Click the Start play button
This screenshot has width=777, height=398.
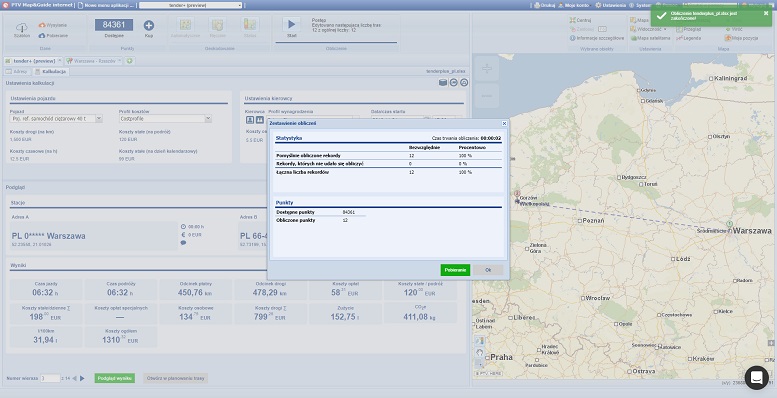pyautogui.click(x=291, y=24)
